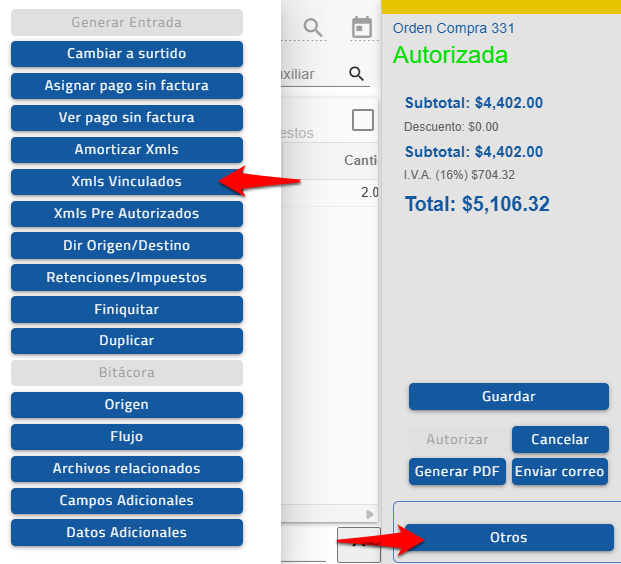Open Xmls Vinculados

coord(127,182)
